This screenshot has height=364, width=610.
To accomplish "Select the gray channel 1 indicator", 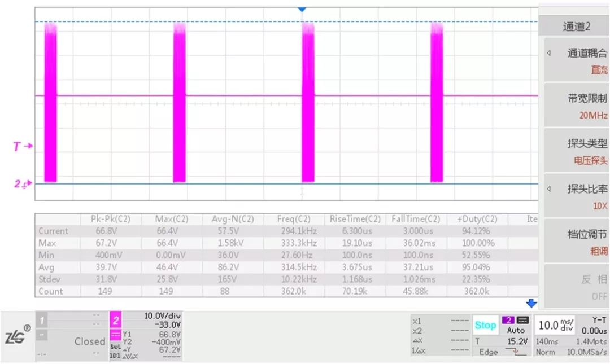I will pyautogui.click(x=41, y=321).
